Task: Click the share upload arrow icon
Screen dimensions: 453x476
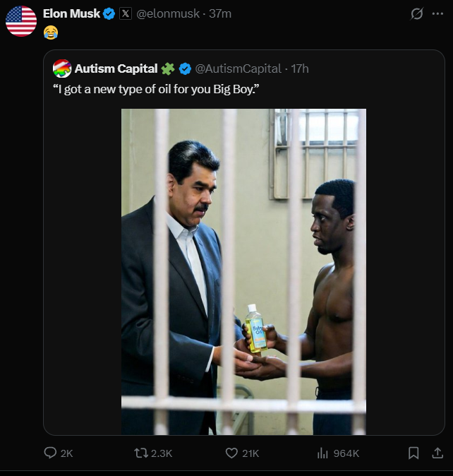Action: click(437, 453)
